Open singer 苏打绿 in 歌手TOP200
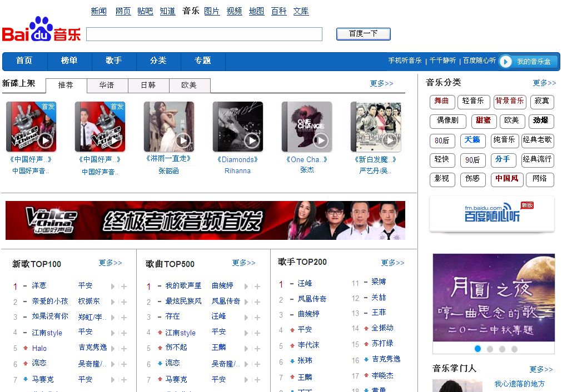This screenshot has width=562, height=392. (382, 343)
